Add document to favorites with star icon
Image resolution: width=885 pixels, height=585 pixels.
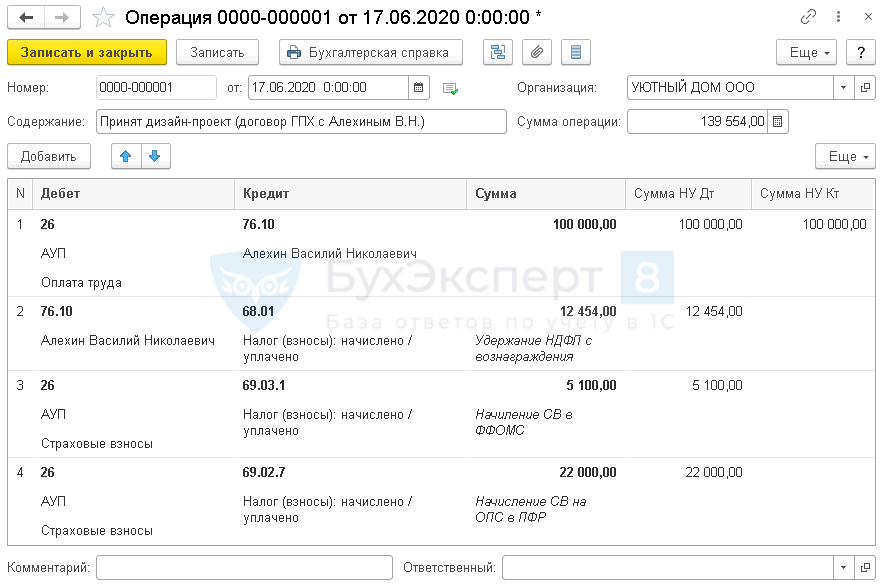coord(102,18)
